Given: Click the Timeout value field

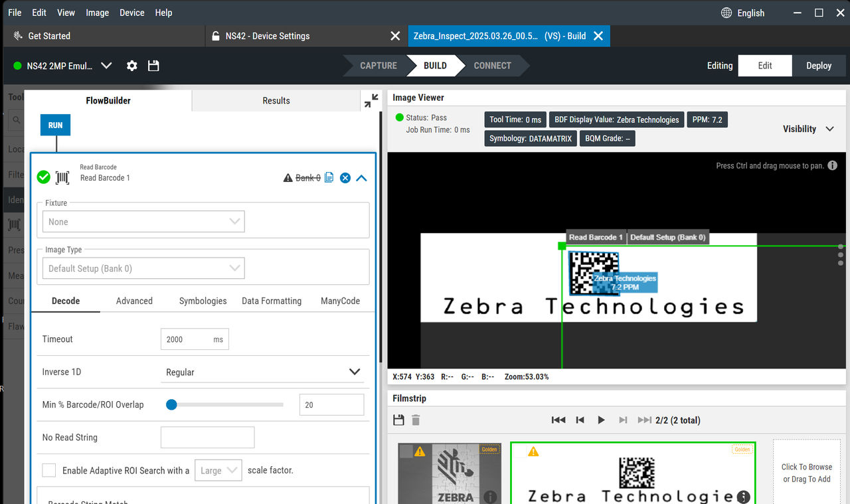Looking at the screenshot, I should (195, 339).
